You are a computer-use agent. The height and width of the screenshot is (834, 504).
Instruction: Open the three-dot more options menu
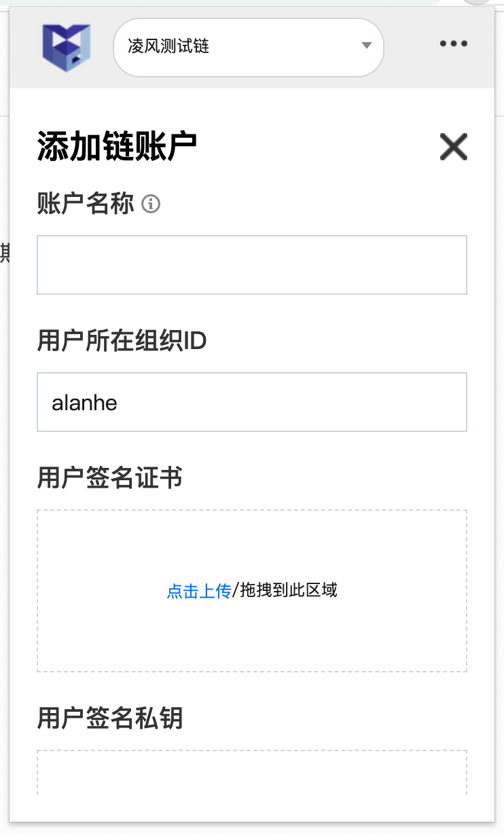coord(453,44)
